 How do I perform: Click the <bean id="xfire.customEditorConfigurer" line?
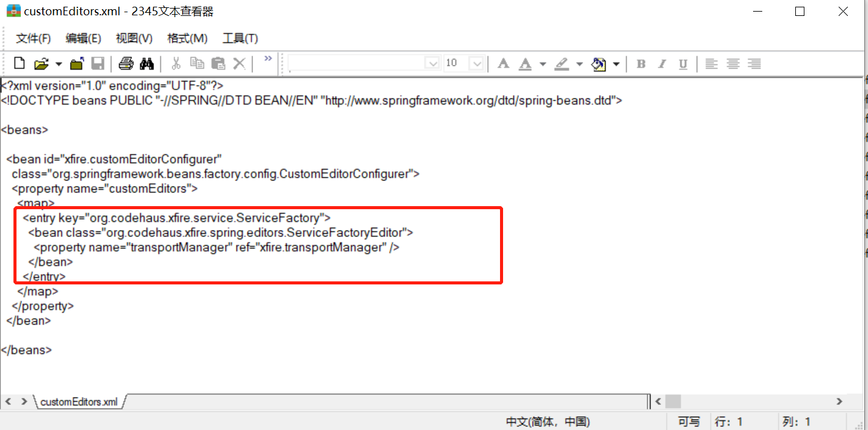(x=114, y=159)
